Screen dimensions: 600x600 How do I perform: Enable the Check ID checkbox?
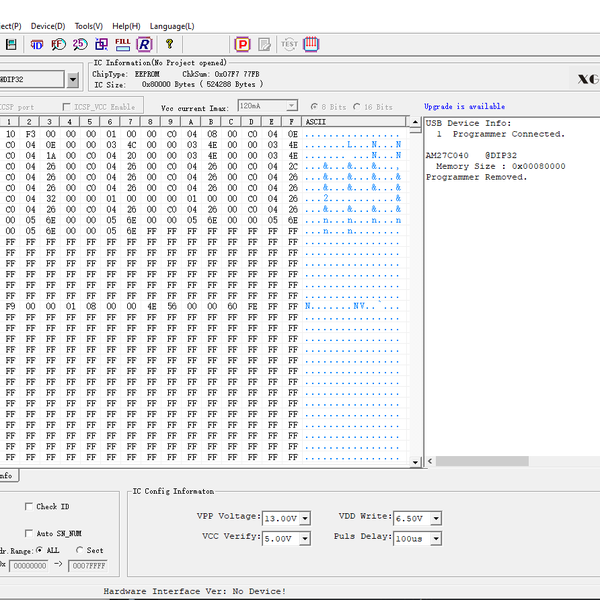(29, 507)
